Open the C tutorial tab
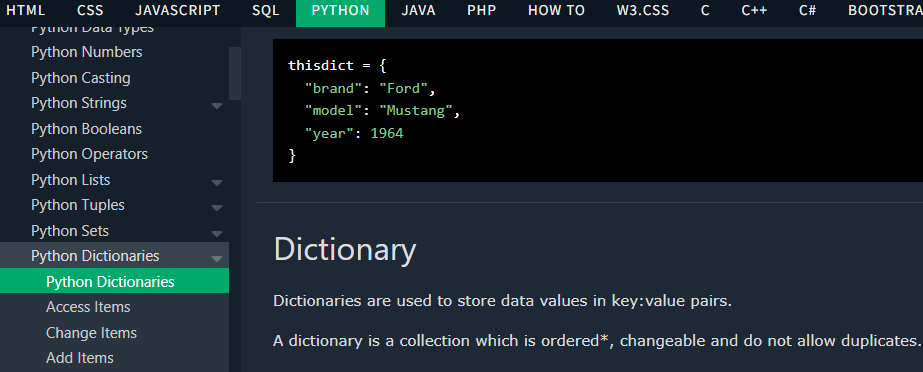Screen dimensions: 923x372 pyautogui.click(x=705, y=11)
